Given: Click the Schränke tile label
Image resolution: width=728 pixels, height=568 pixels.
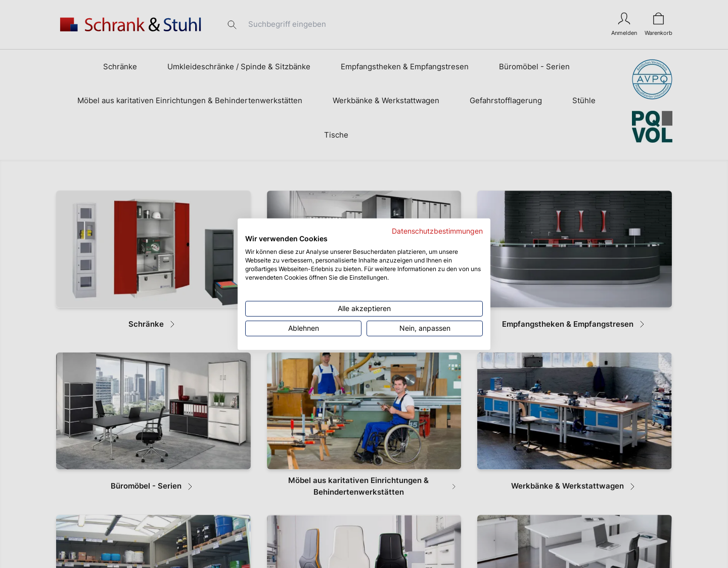Looking at the screenshot, I should point(146,324).
